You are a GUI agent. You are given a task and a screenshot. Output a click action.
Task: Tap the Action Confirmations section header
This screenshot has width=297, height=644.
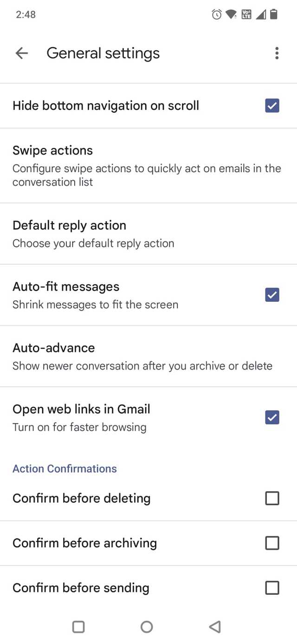(x=65, y=468)
